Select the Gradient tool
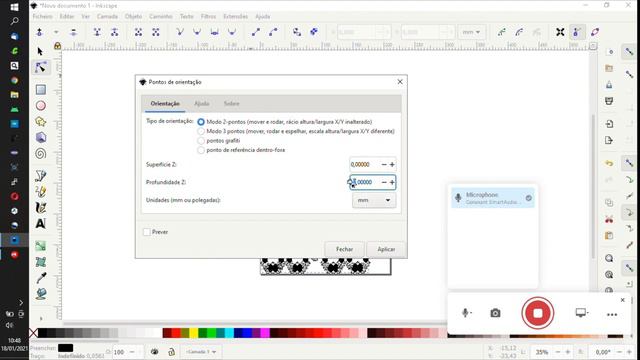The width and height of the screenshot is (640, 360). (x=40, y=246)
